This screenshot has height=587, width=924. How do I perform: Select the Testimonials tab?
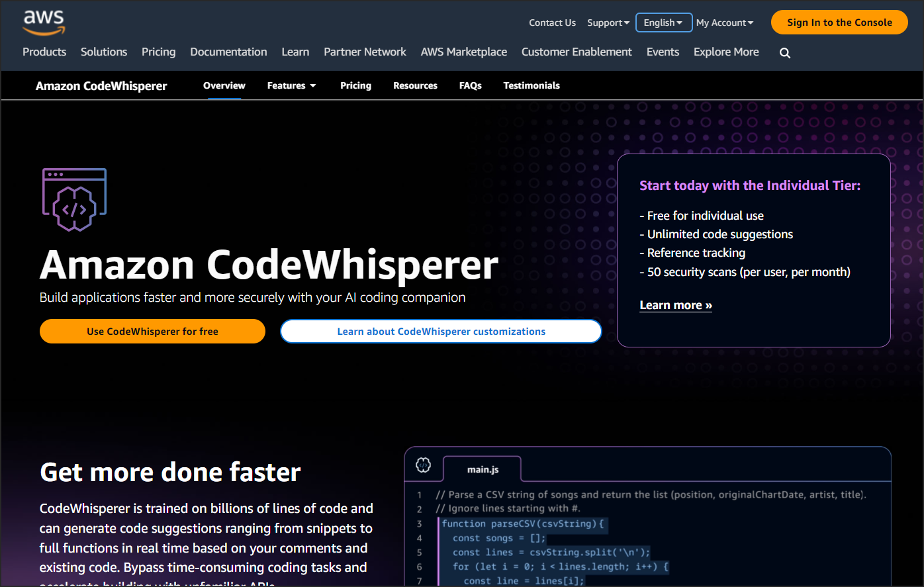(531, 85)
